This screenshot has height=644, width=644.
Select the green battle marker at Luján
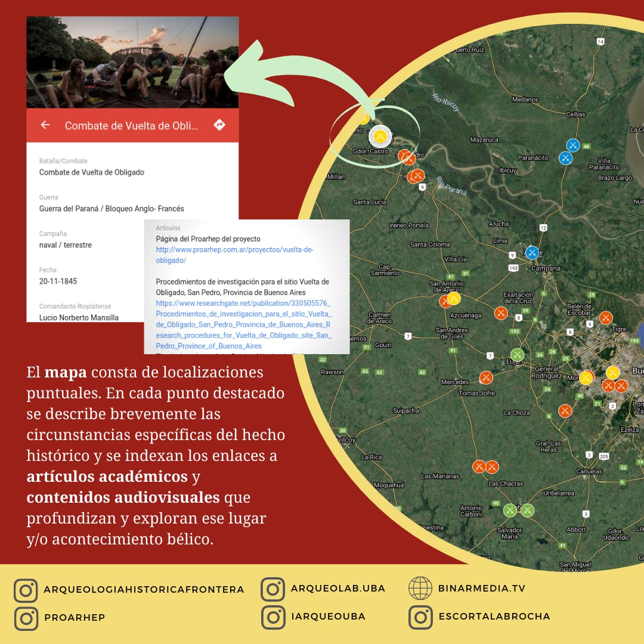point(517,355)
